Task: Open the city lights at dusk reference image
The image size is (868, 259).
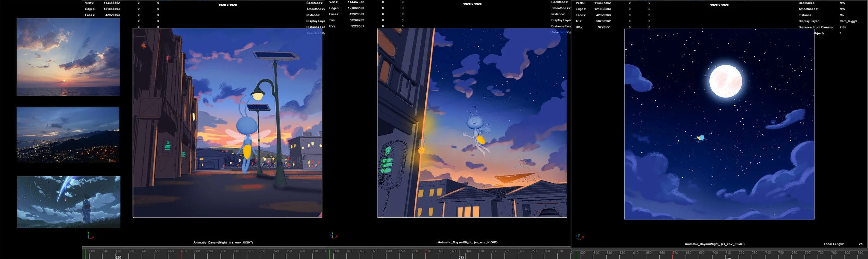Action: coord(68,135)
